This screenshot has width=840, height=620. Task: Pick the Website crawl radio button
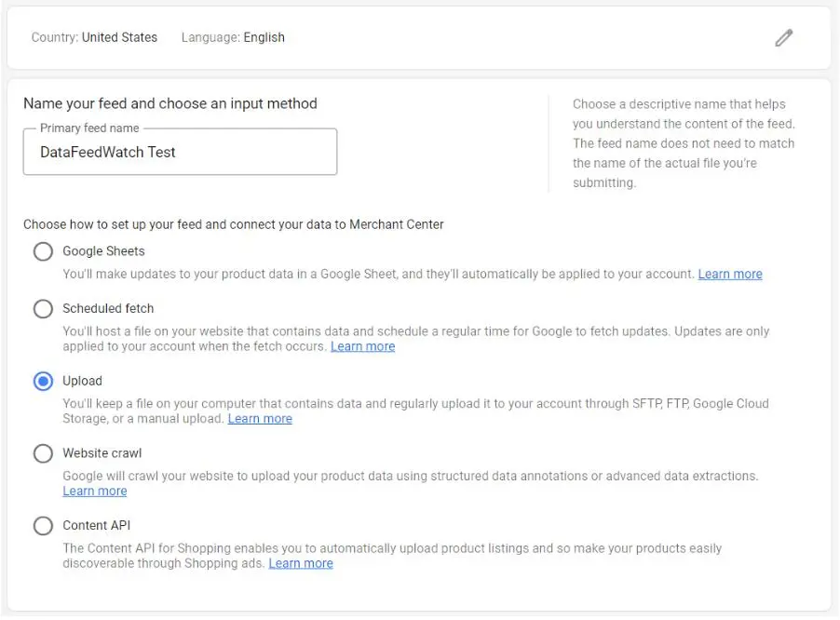[x=43, y=453]
